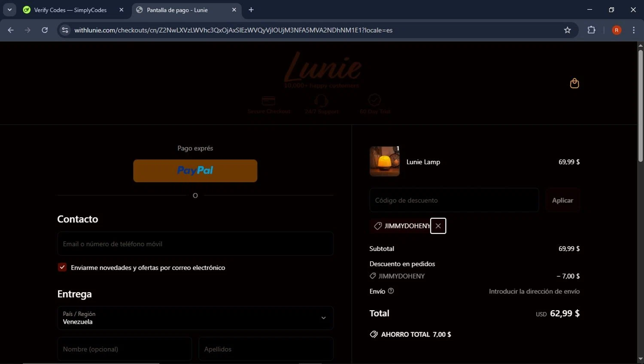This screenshot has width=644, height=364.
Task: Go forward in browser history
Action: pyautogui.click(x=27, y=30)
